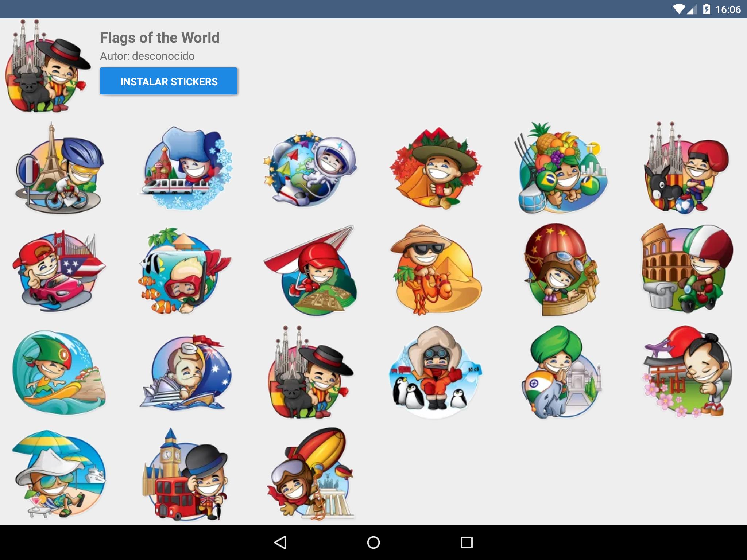Screen dimensions: 747x560
Task: Select the Australia sailor Opera House sticker
Action: 186,372
